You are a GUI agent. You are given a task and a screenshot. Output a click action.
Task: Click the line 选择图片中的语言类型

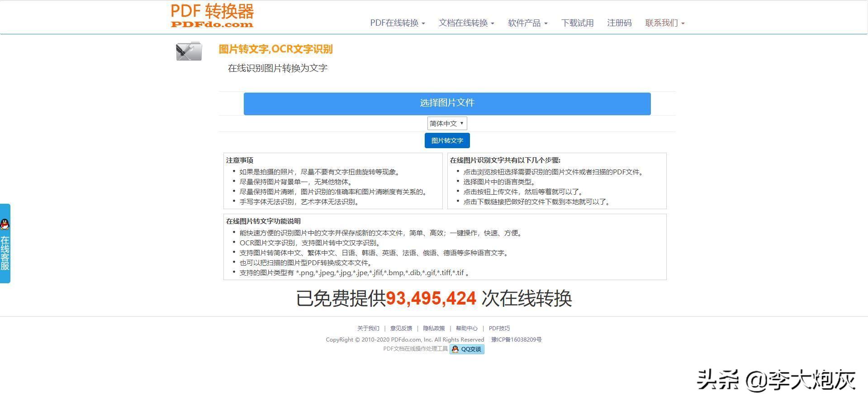click(500, 182)
